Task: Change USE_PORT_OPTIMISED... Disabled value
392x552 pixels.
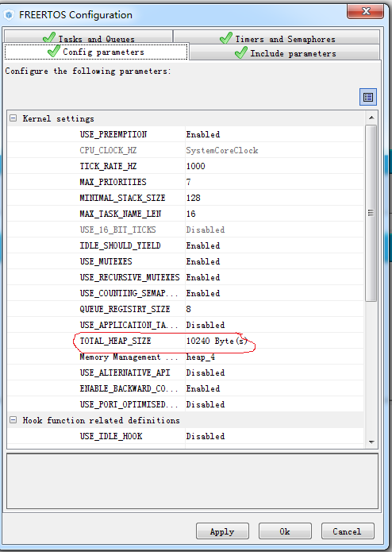Action: tap(206, 404)
